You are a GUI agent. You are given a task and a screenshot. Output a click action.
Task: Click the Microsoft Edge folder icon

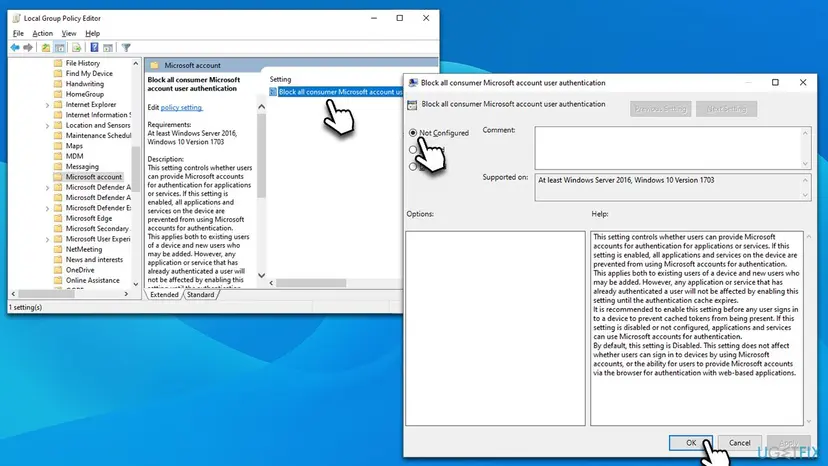pyautogui.click(x=58, y=218)
